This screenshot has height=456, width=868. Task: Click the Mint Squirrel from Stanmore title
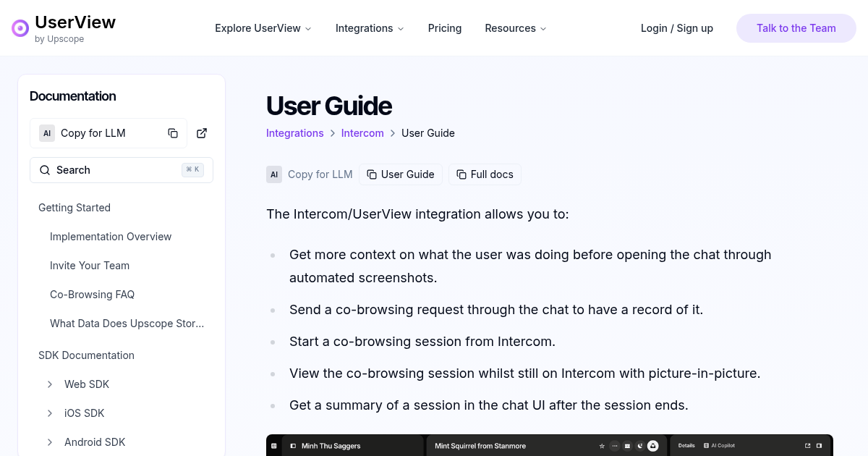(x=480, y=446)
